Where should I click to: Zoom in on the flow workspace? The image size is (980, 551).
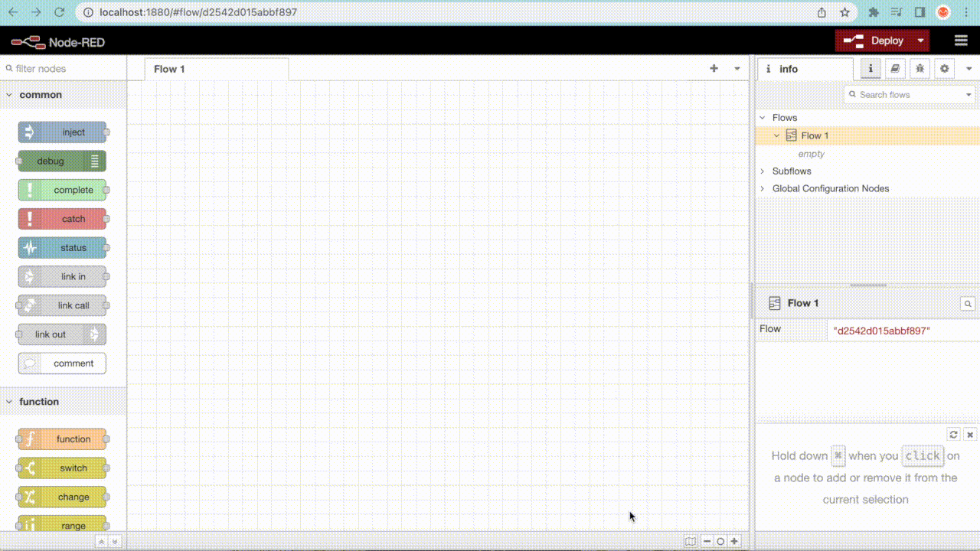pyautogui.click(x=733, y=541)
